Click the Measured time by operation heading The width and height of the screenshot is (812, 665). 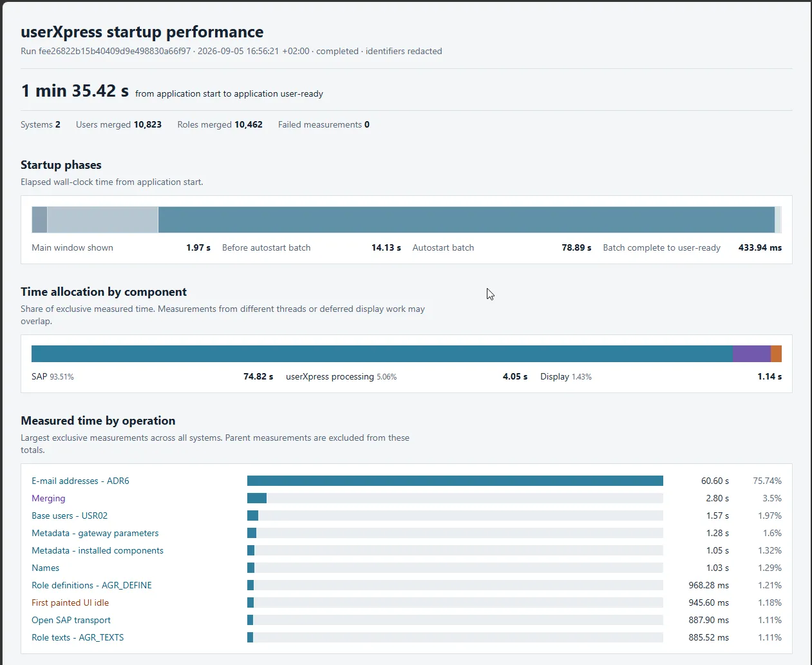[x=98, y=421]
